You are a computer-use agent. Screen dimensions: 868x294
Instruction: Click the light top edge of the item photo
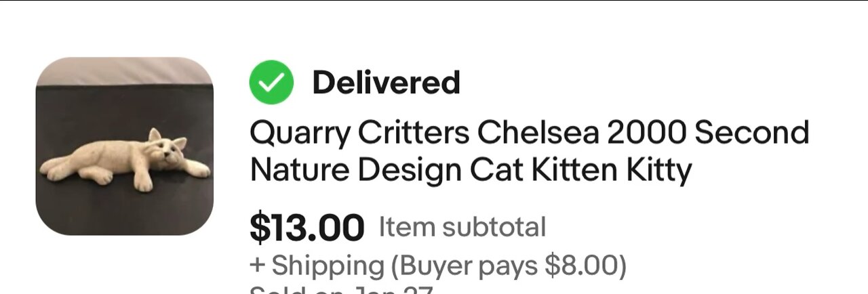click(x=125, y=70)
